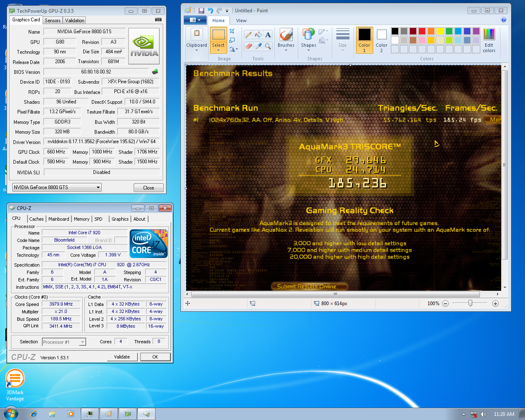Open Windows Explorer folder on taskbar

click(52, 414)
